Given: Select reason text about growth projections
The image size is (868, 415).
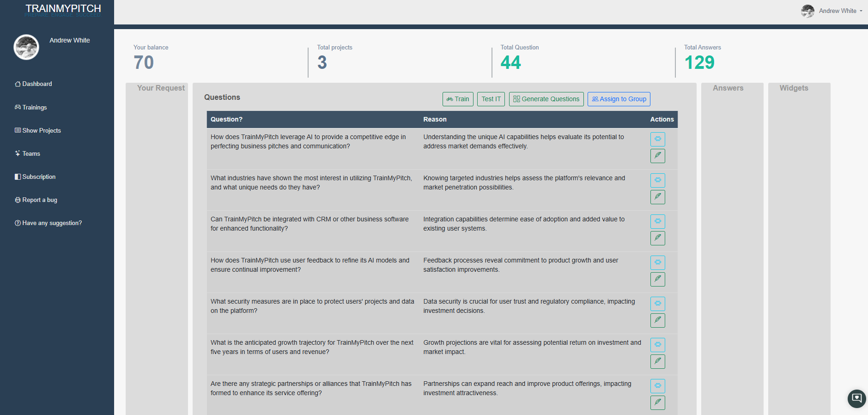Looking at the screenshot, I should point(532,347).
